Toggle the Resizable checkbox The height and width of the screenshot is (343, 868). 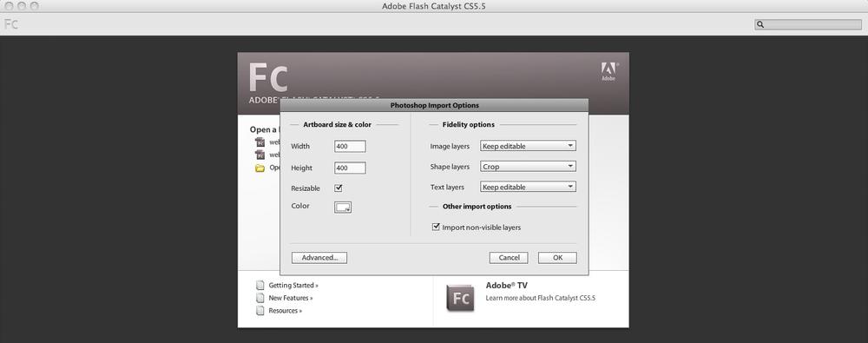pos(339,188)
